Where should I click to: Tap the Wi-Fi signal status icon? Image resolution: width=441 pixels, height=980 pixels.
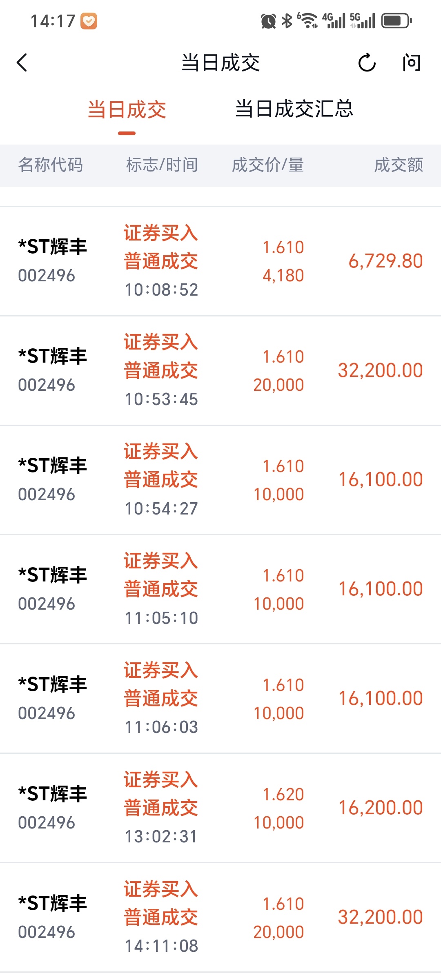tap(308, 20)
